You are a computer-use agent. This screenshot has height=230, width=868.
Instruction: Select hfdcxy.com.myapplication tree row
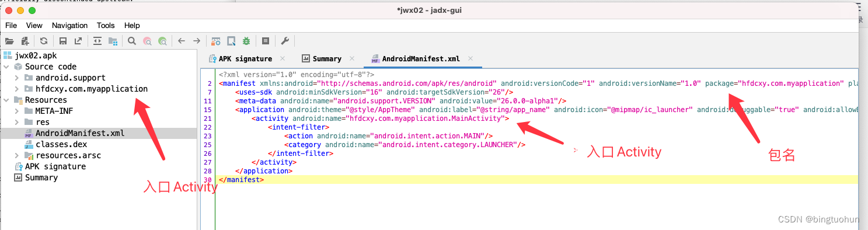(x=91, y=89)
